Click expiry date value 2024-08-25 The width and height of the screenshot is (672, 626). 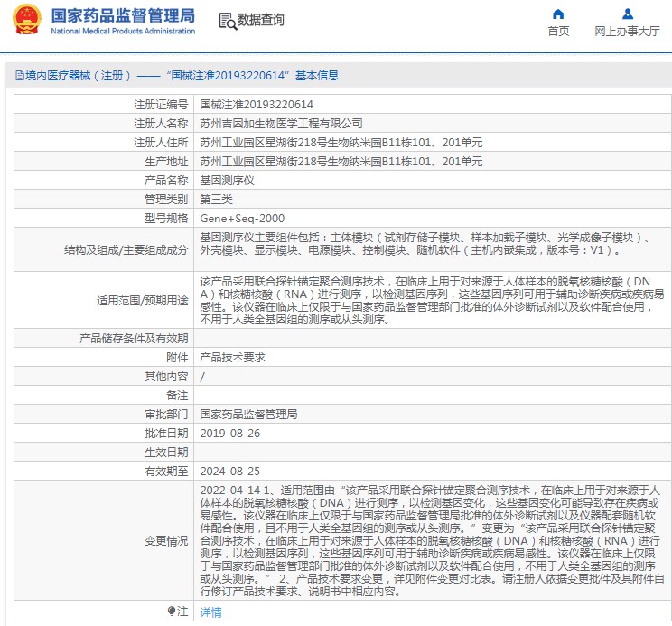pyautogui.click(x=229, y=471)
